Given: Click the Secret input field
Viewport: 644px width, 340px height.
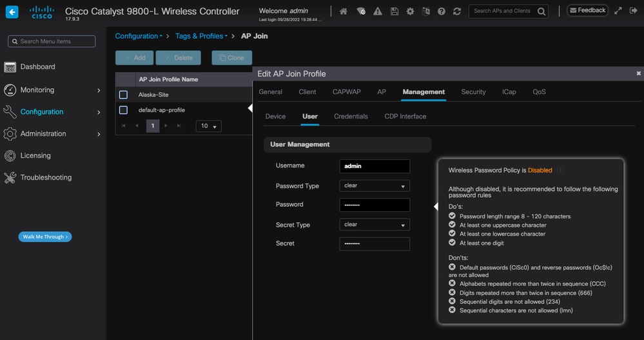Looking at the screenshot, I should (375, 244).
